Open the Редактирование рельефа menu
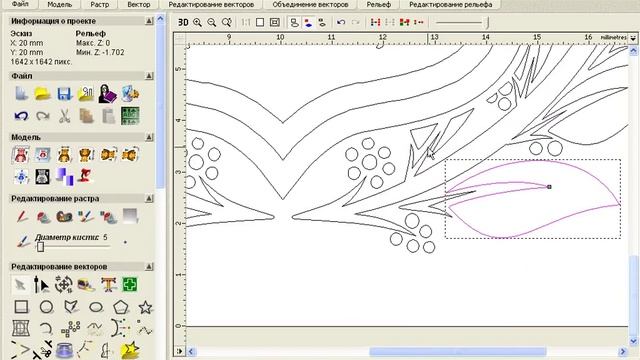 pos(451,4)
